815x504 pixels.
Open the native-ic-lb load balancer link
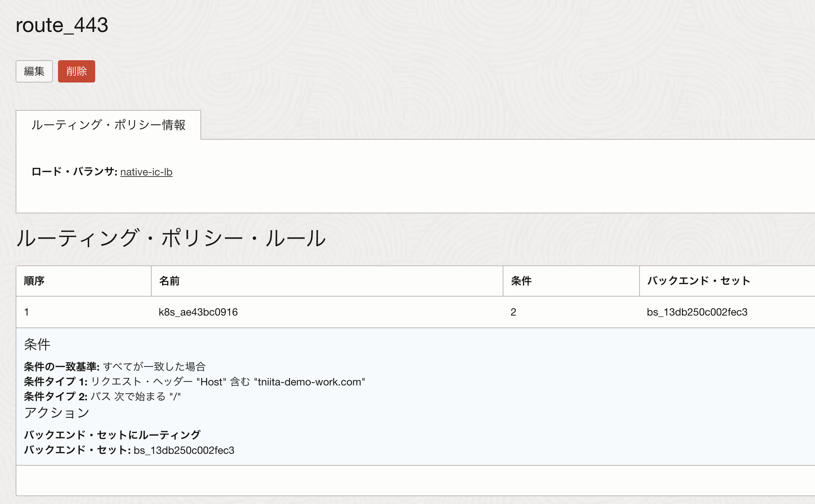tap(146, 172)
